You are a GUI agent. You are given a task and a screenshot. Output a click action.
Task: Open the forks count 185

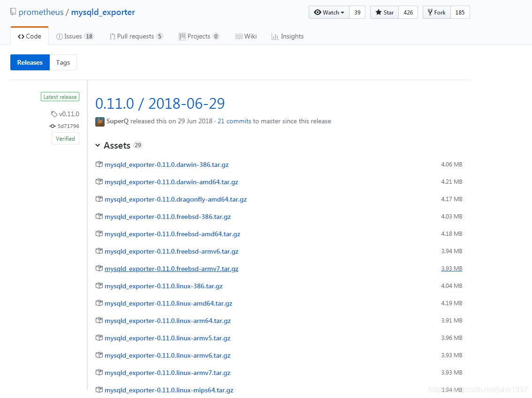(460, 12)
